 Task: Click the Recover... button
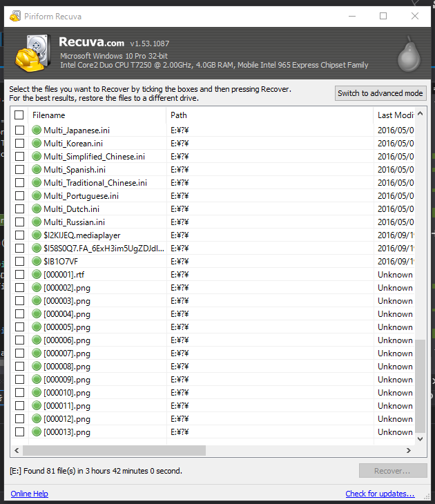point(393,471)
